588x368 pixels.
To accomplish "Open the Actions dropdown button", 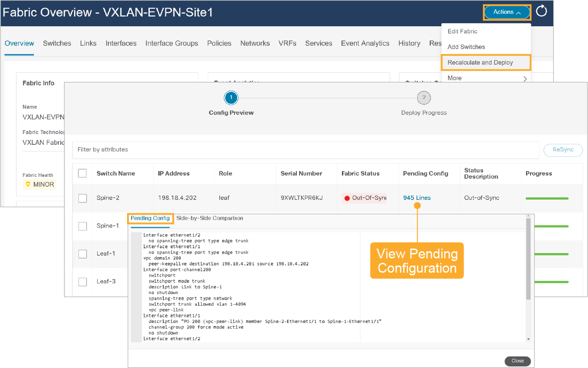I will (x=507, y=12).
